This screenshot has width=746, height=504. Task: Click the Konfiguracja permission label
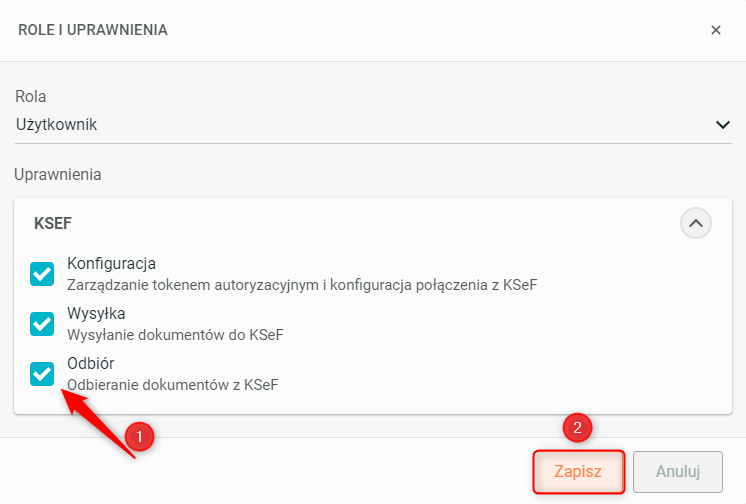pos(111,263)
